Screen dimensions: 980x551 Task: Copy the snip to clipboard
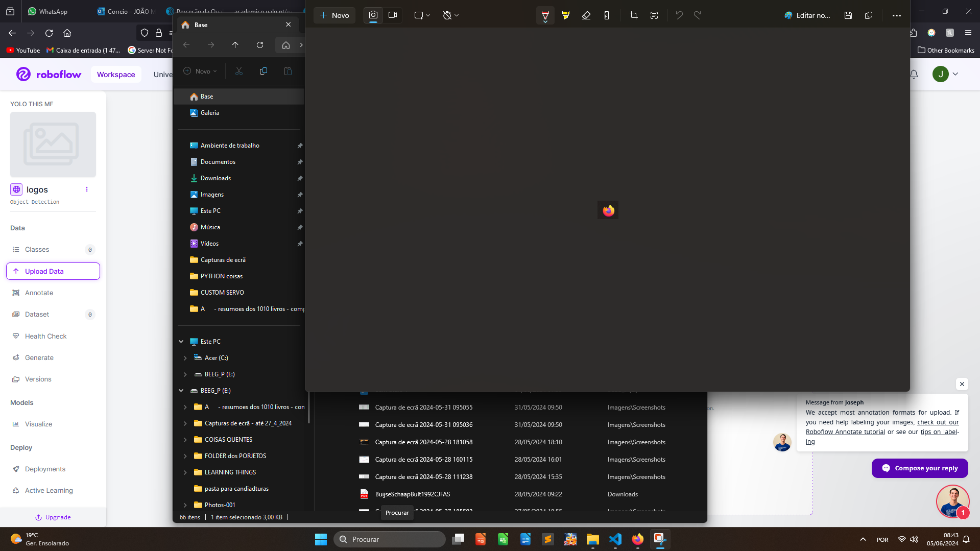869,15
